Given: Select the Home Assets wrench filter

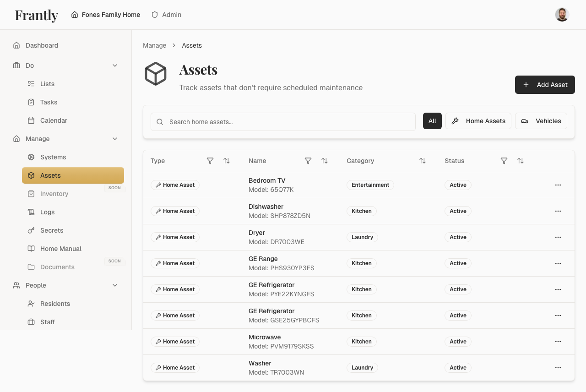Looking at the screenshot, I should click(478, 121).
